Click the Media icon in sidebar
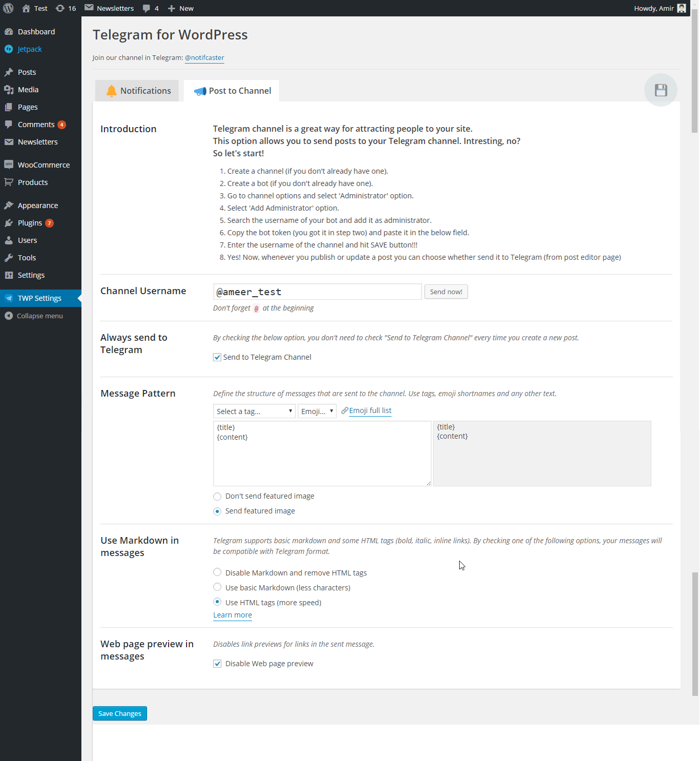Viewport: 700px width, 761px height. pyautogui.click(x=9, y=90)
